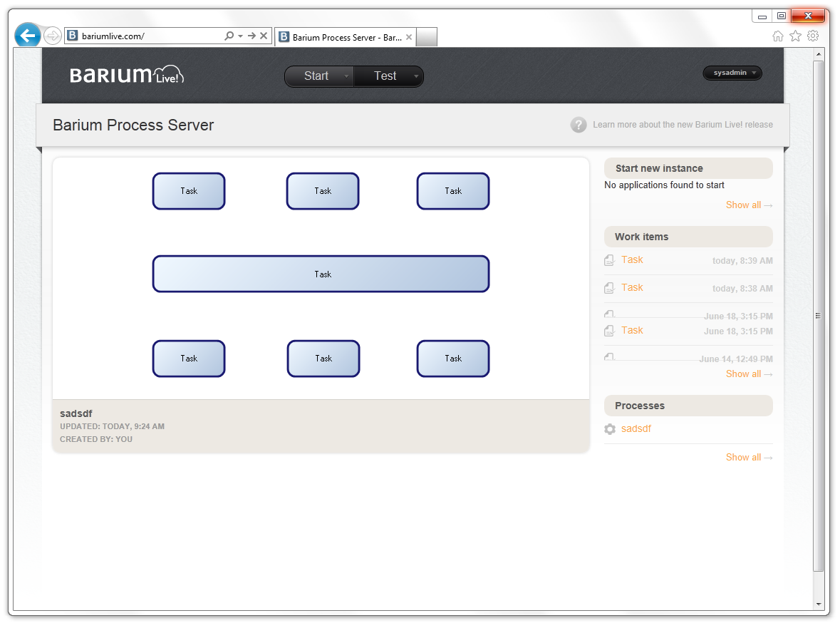Click the address bar stop X icon

tap(264, 36)
